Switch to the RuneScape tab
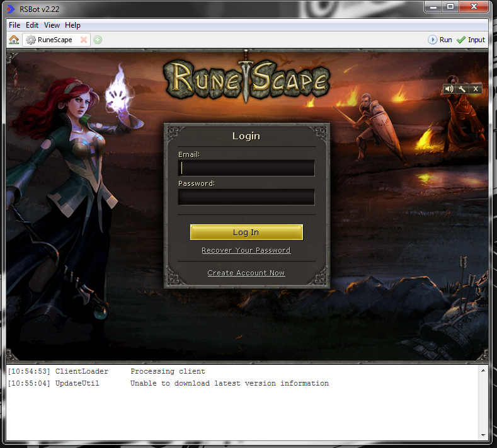 [x=56, y=40]
